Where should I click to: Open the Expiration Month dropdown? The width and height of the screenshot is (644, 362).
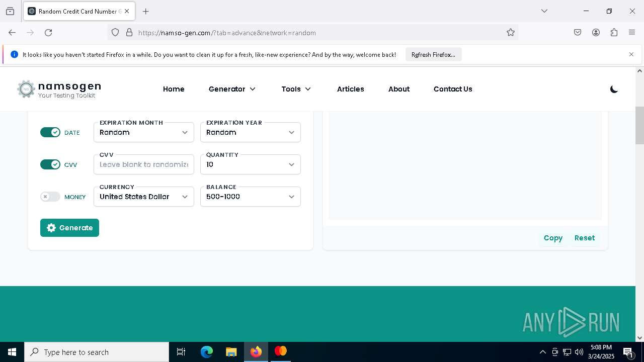tap(144, 132)
